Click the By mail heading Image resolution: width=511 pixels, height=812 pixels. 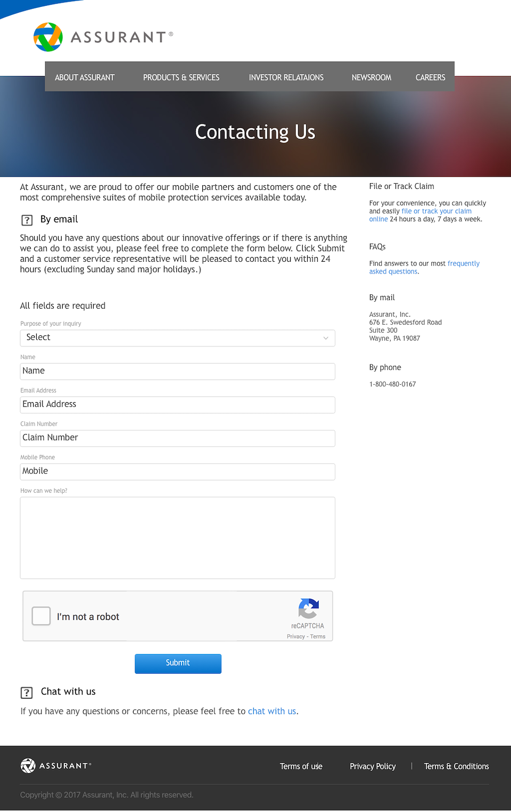coord(382,297)
